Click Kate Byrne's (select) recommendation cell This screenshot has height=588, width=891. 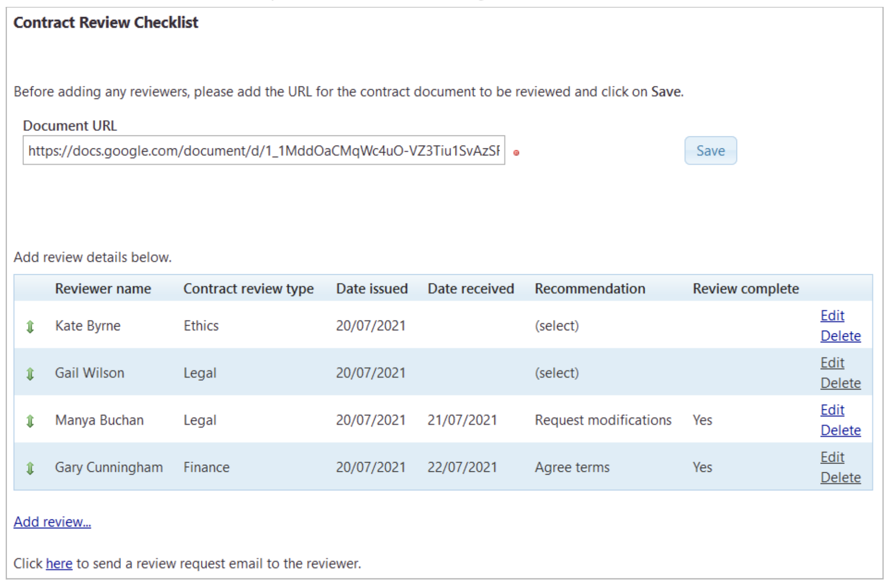(x=556, y=326)
